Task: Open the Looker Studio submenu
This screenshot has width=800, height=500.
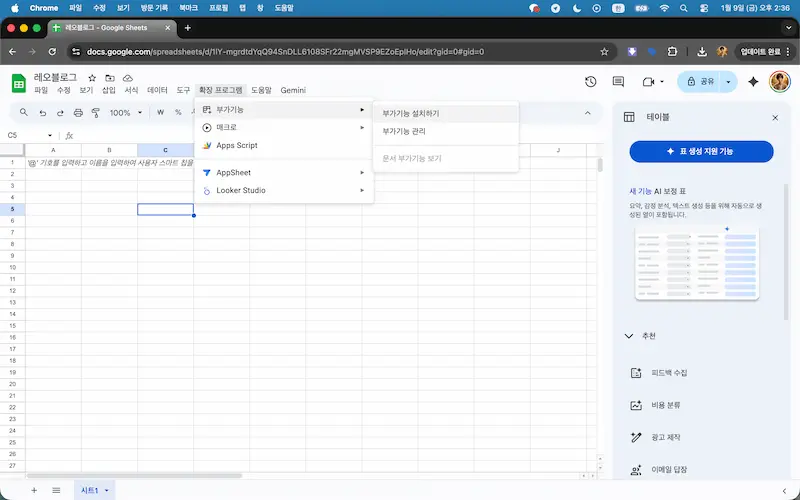Action: tap(284, 190)
